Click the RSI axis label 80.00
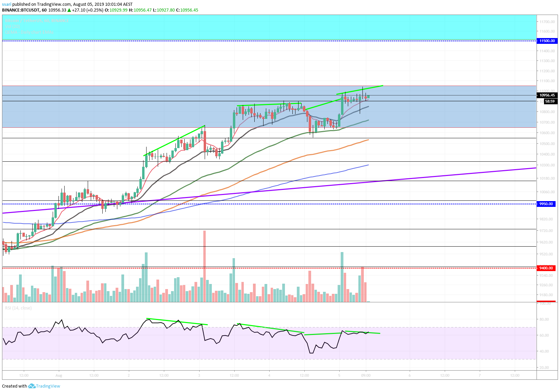 [544, 319]
